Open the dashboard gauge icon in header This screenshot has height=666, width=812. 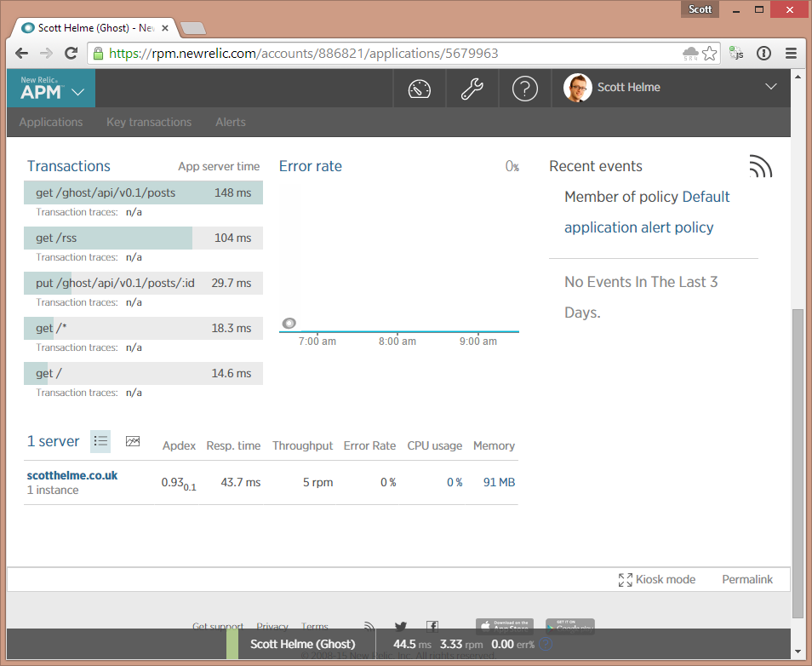420,89
